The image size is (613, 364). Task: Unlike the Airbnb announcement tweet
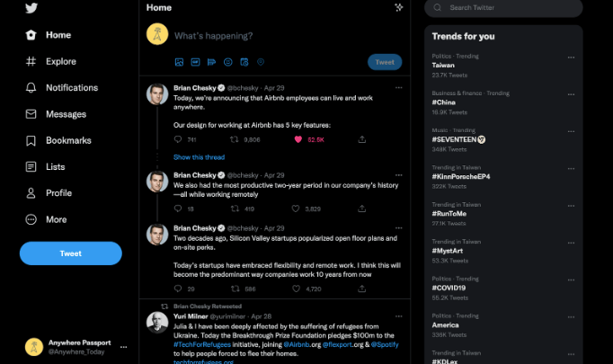coord(298,139)
